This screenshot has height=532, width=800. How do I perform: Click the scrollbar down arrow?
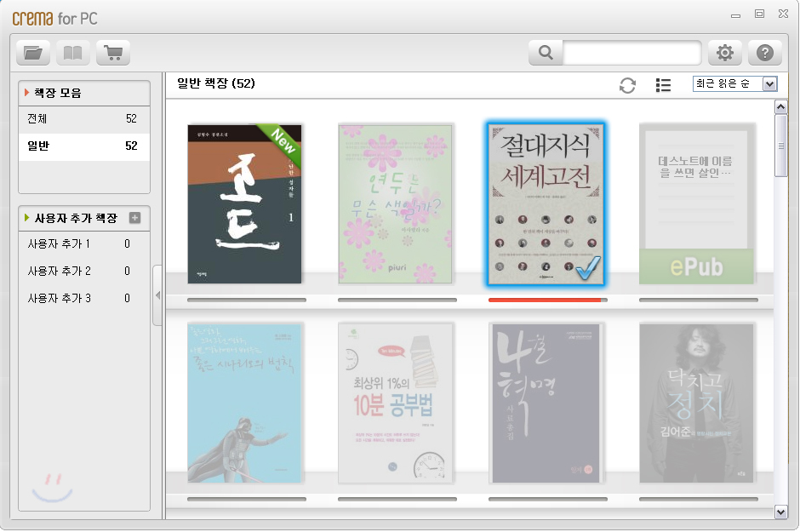coord(780,512)
